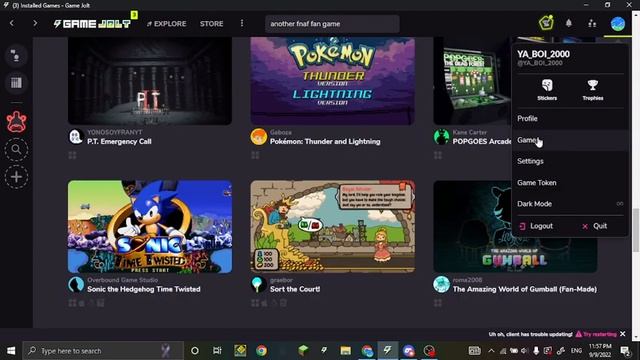Click the Game Jolt logo

[x=92, y=24]
